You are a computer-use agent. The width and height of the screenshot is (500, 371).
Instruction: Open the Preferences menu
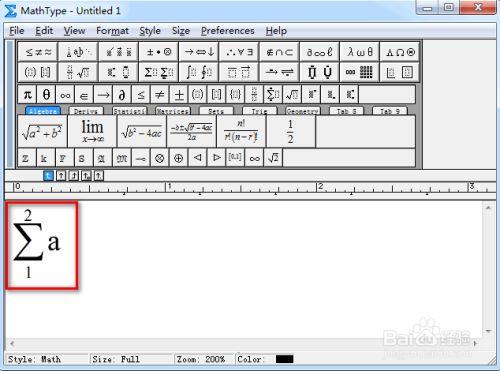click(228, 31)
